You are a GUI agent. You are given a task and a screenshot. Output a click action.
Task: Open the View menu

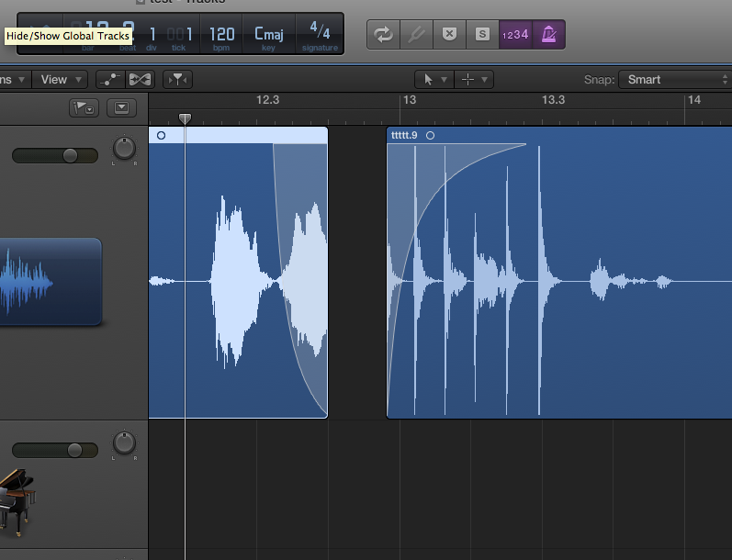61,80
